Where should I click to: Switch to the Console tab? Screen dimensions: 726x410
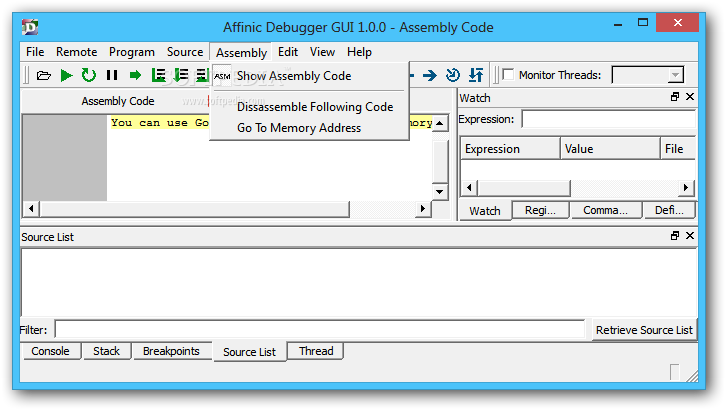[x=50, y=351]
